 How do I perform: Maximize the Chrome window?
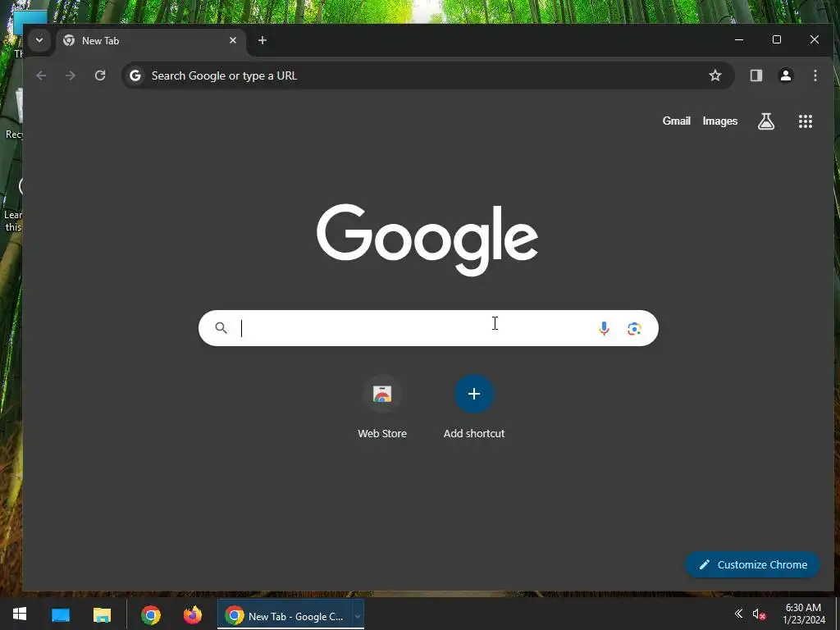[x=776, y=39]
